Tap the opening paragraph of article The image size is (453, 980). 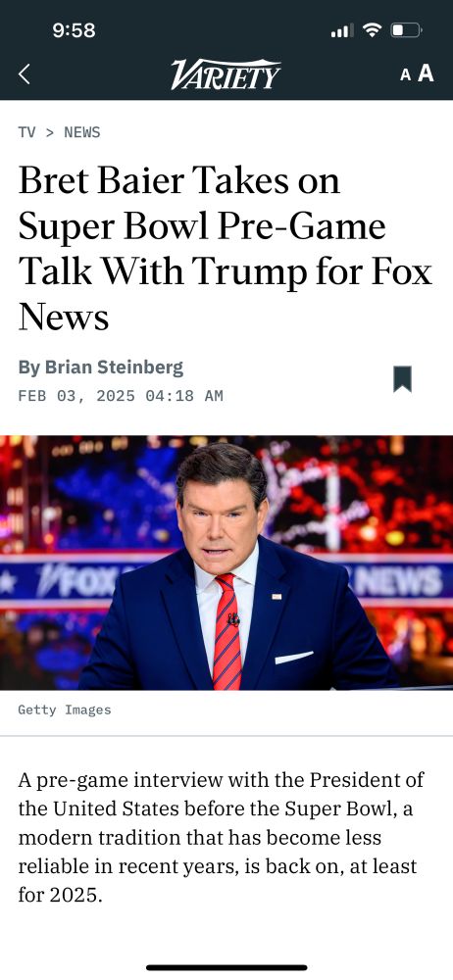(222, 838)
